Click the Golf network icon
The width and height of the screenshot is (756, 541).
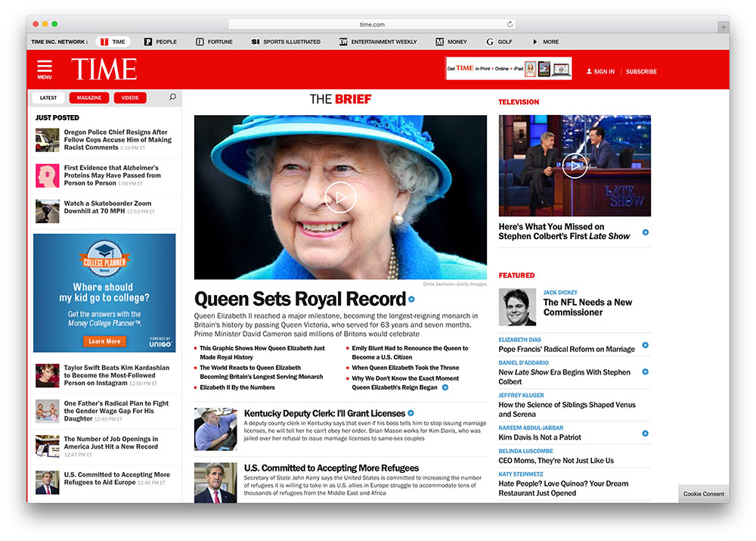click(490, 42)
